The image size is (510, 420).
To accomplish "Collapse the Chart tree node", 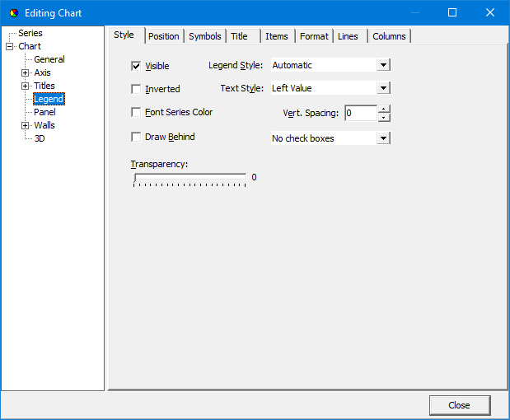I will [x=10, y=46].
